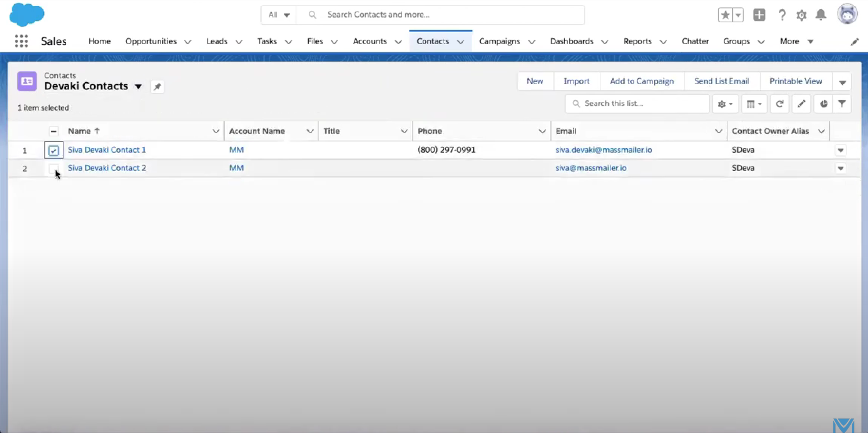Expand the Devaki Contacts list view dropdown

tap(138, 86)
